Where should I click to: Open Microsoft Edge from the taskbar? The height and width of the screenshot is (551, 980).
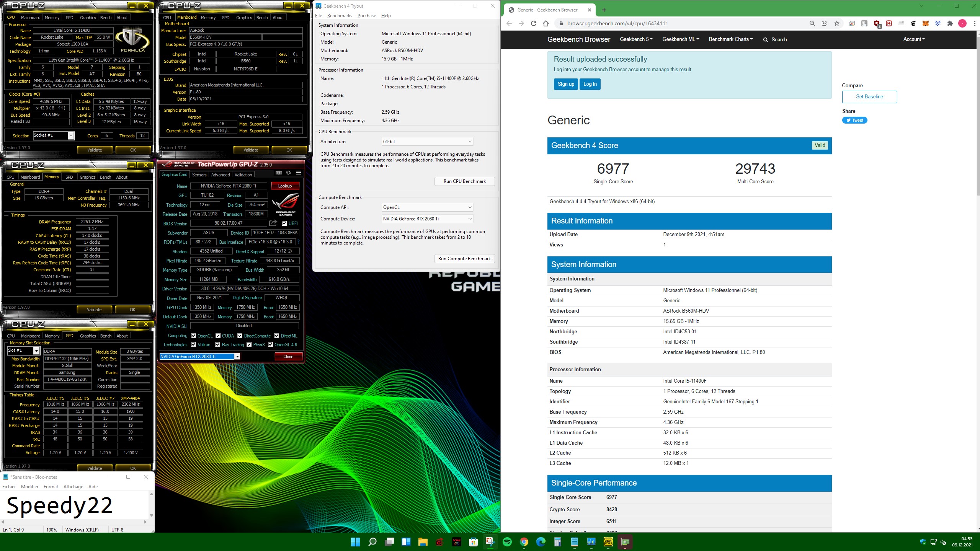(x=541, y=542)
